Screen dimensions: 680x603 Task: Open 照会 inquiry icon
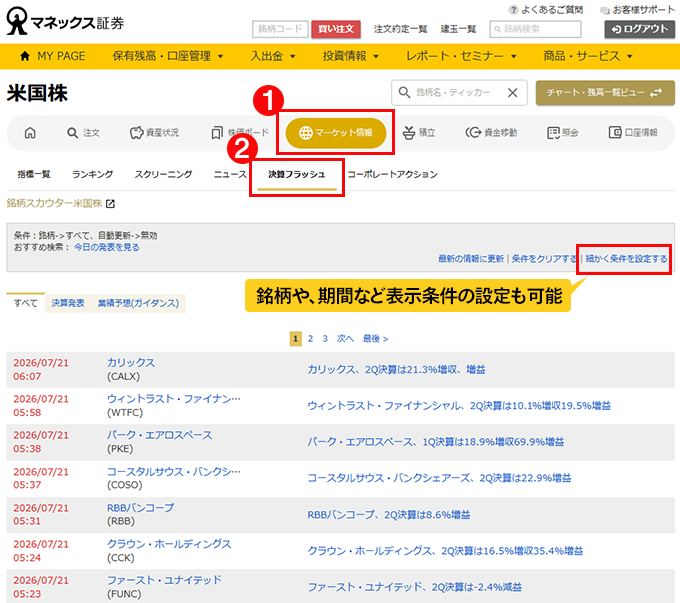(x=562, y=133)
